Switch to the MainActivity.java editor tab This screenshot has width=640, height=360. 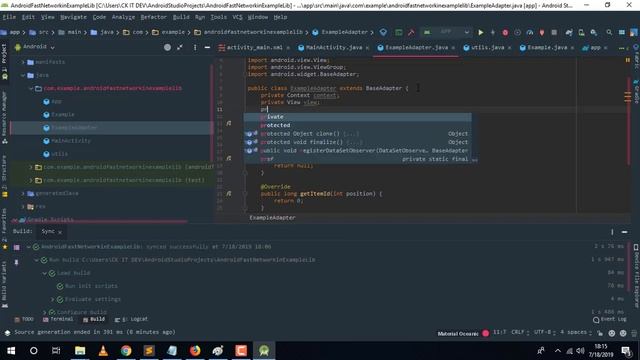click(x=333, y=48)
